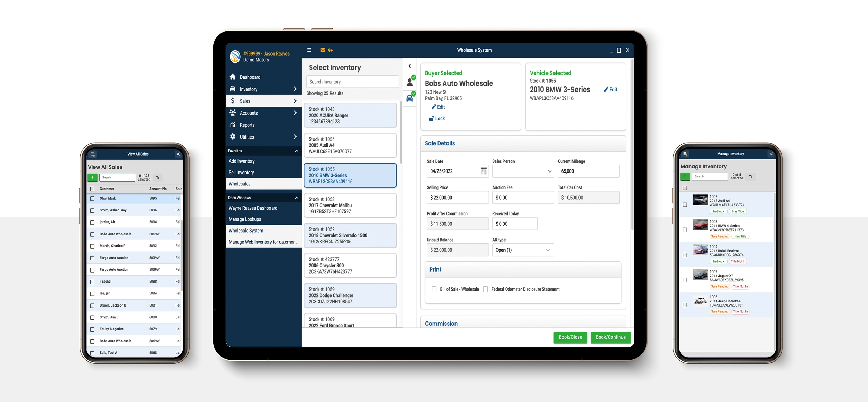
Task: Open the Sales Person dropdown
Action: pos(523,171)
